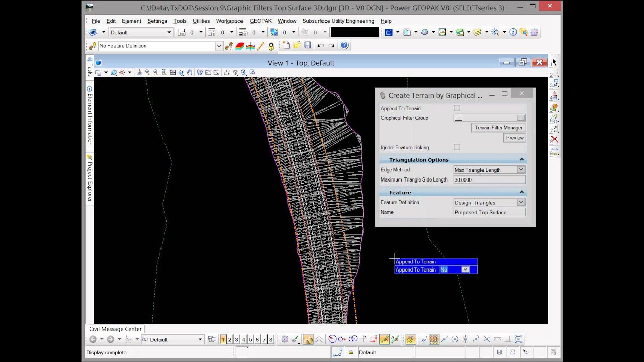Open the Append To Terrain No dropdown
Image resolution: width=644 pixels, height=362 pixels.
[x=465, y=269]
